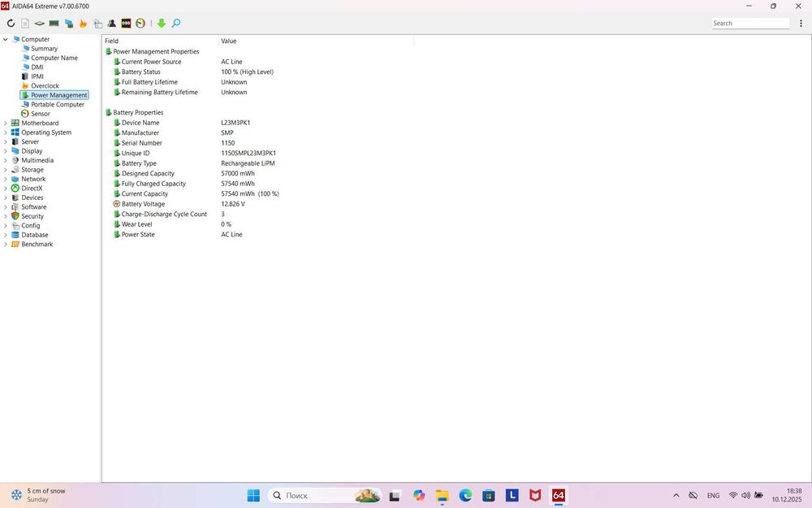Select the Battery Voltage row
The width and height of the screenshot is (812, 508).
pos(143,204)
